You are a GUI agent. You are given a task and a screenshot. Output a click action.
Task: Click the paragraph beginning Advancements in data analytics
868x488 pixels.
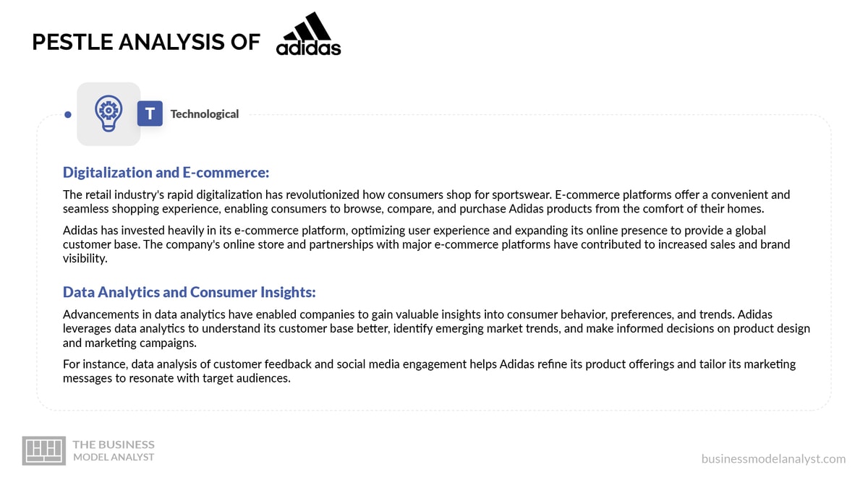pyautogui.click(x=436, y=328)
